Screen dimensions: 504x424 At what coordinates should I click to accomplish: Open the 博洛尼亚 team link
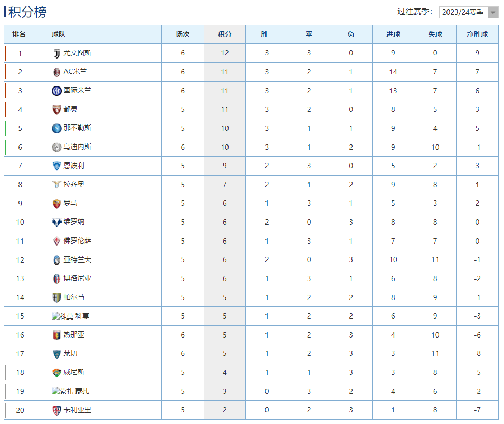click(78, 278)
